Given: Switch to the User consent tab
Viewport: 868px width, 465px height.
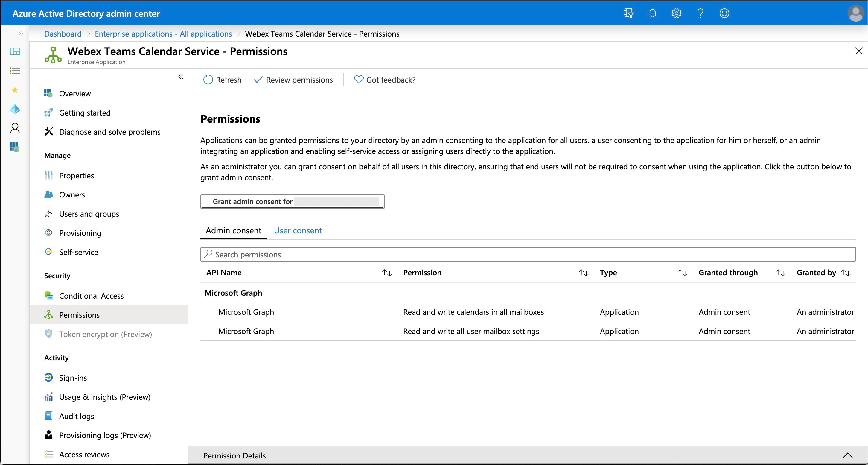Looking at the screenshot, I should [x=298, y=231].
